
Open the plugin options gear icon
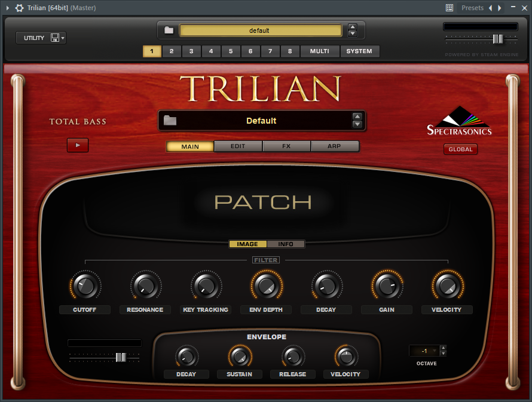click(x=19, y=8)
